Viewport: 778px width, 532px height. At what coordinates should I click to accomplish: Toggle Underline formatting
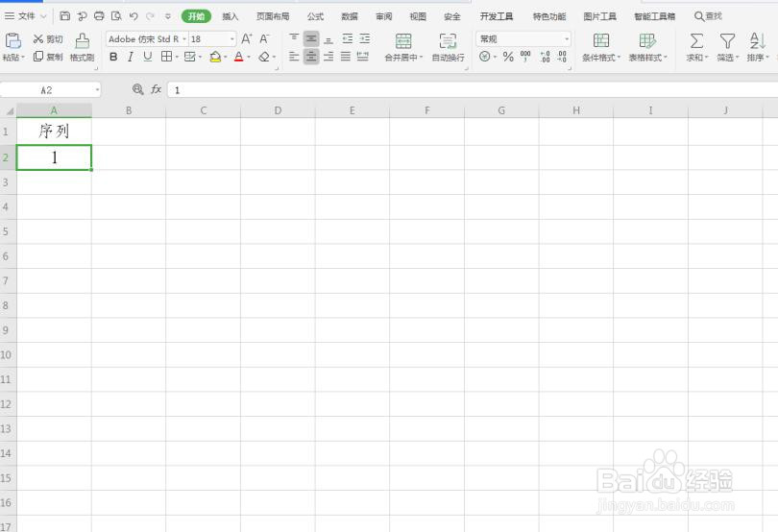point(147,57)
